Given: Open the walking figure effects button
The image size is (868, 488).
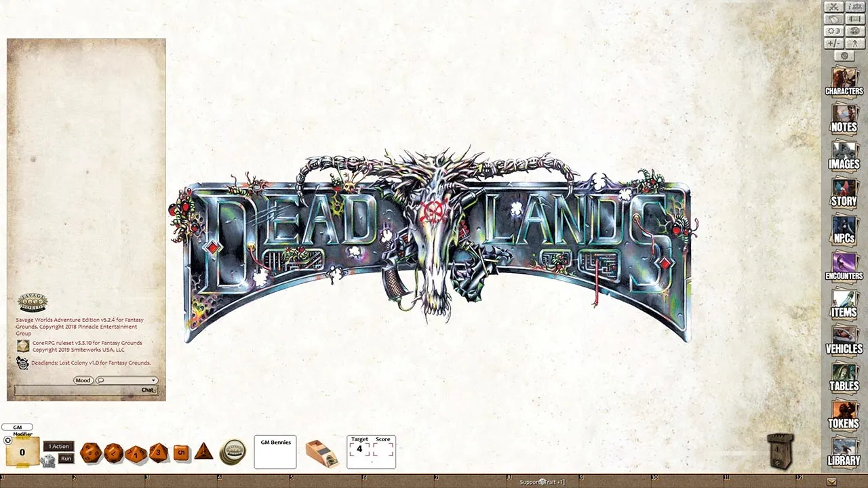Looking at the screenshot, I should coord(854,43).
